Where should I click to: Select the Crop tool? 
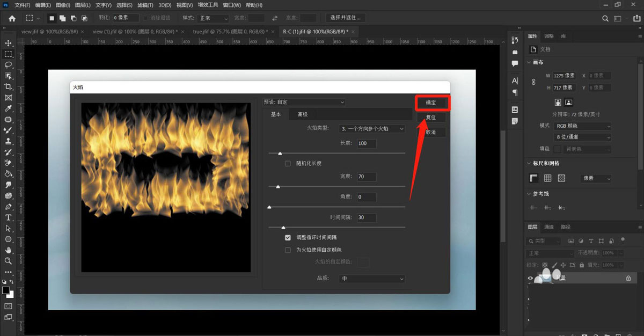pyautogui.click(x=8, y=87)
